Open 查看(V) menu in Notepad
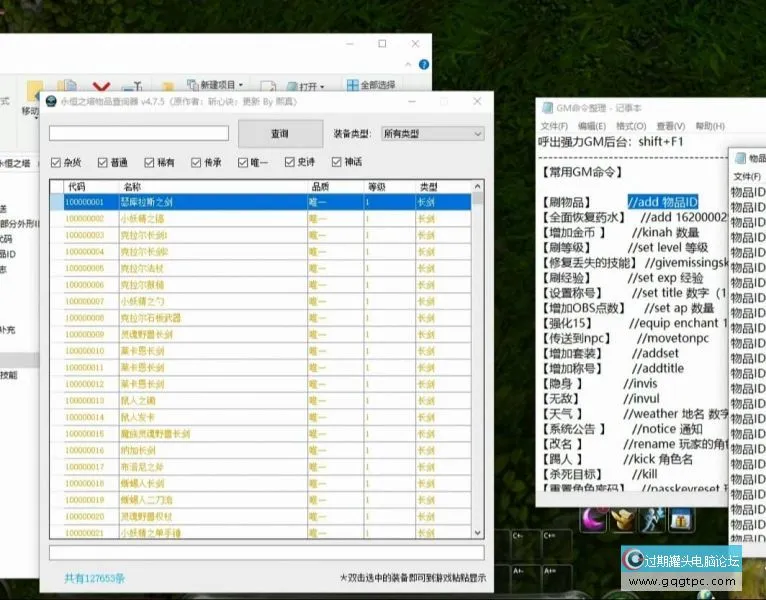The width and height of the screenshot is (766, 600). (x=671, y=126)
